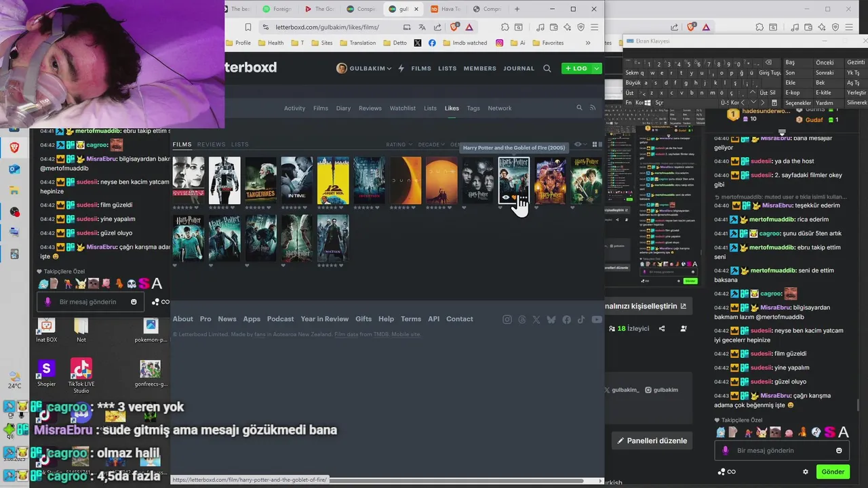Viewport: 868px width, 488px height.
Task: Open the MEMBERS navigation item
Action: point(479,68)
